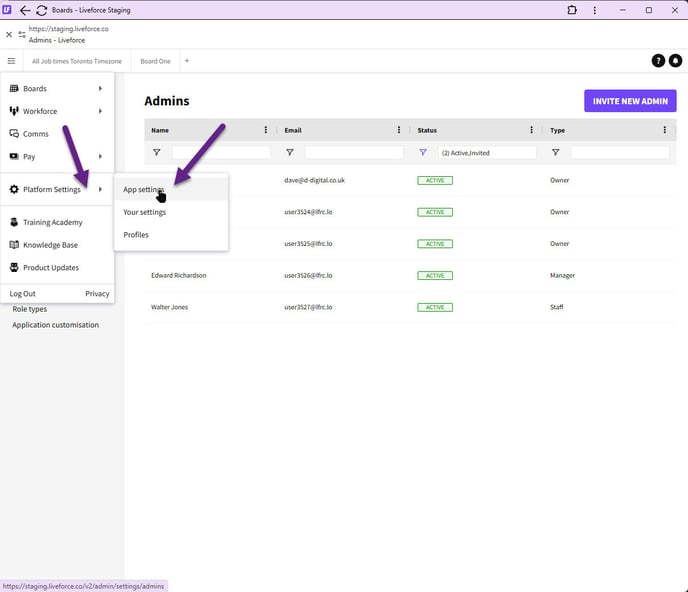Click the browser back arrow
The image size is (688, 592).
25,10
